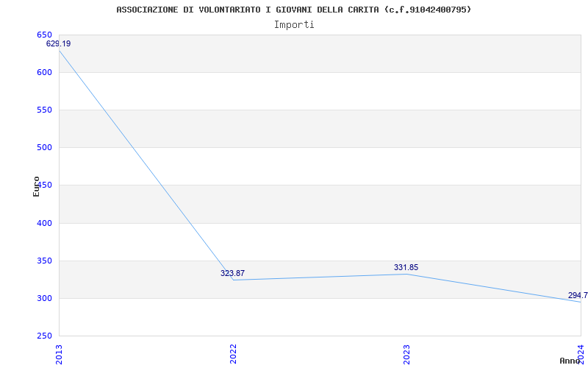Select the 331.85 data label

[406, 267]
